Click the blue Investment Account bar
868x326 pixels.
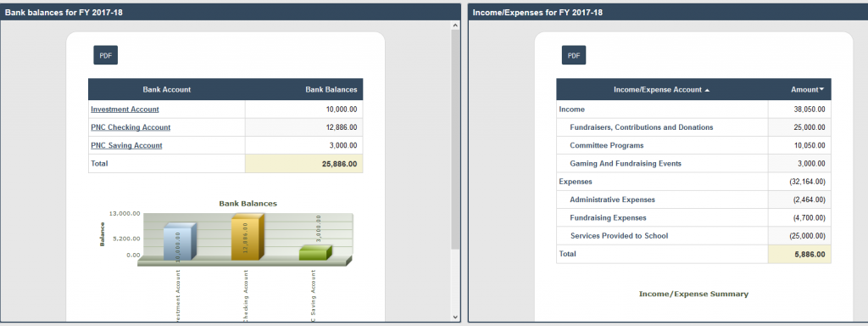coord(179,242)
